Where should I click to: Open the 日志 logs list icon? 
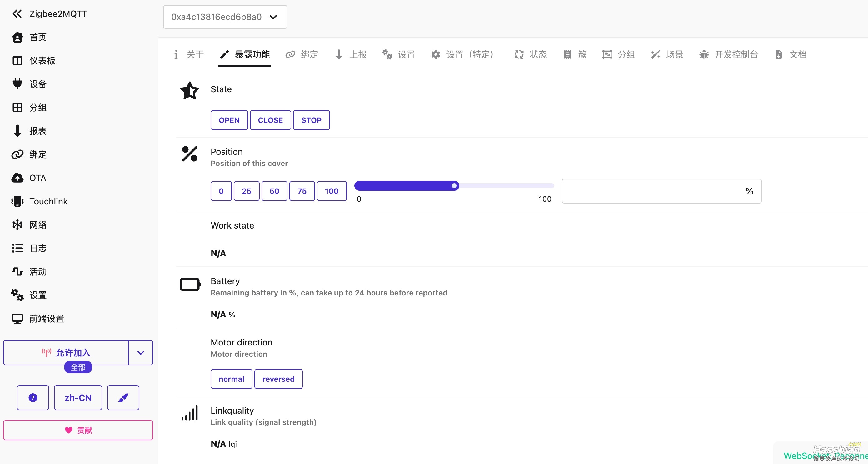click(x=17, y=248)
